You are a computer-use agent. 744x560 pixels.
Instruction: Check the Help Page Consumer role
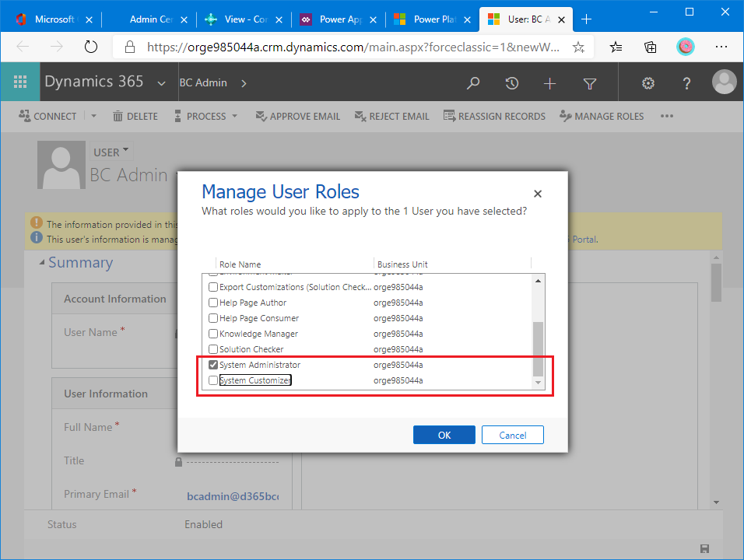coord(213,318)
